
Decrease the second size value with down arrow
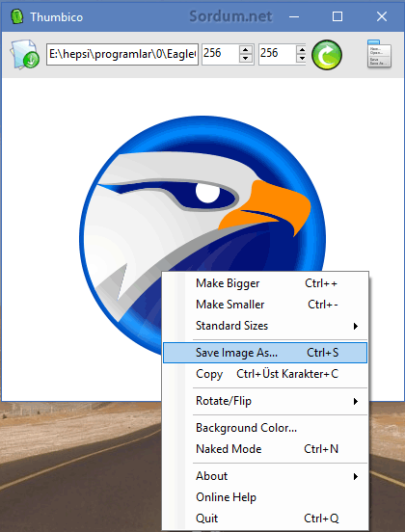pyautogui.click(x=302, y=59)
